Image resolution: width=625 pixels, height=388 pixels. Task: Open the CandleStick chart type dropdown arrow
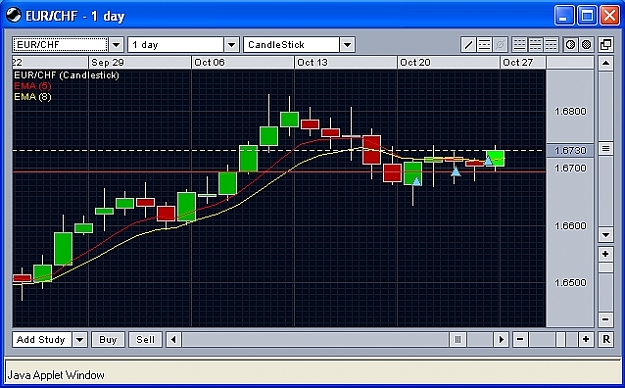tap(347, 45)
